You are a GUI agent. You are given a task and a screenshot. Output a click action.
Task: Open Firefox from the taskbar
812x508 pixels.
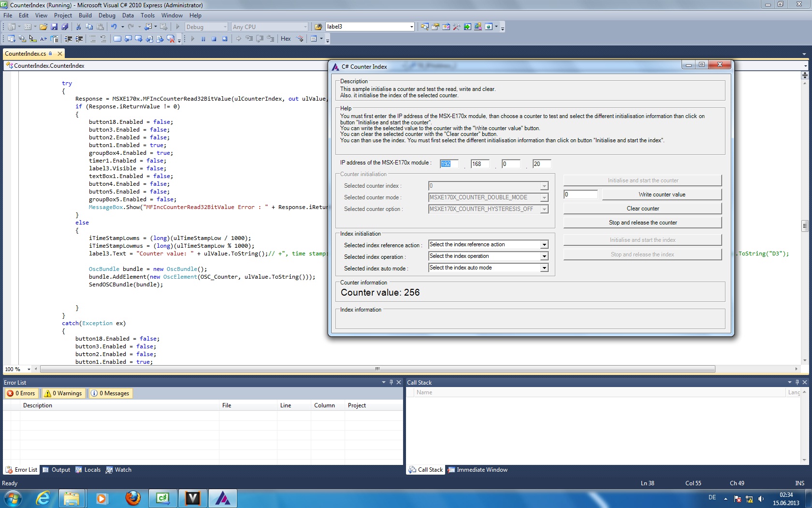point(132,498)
